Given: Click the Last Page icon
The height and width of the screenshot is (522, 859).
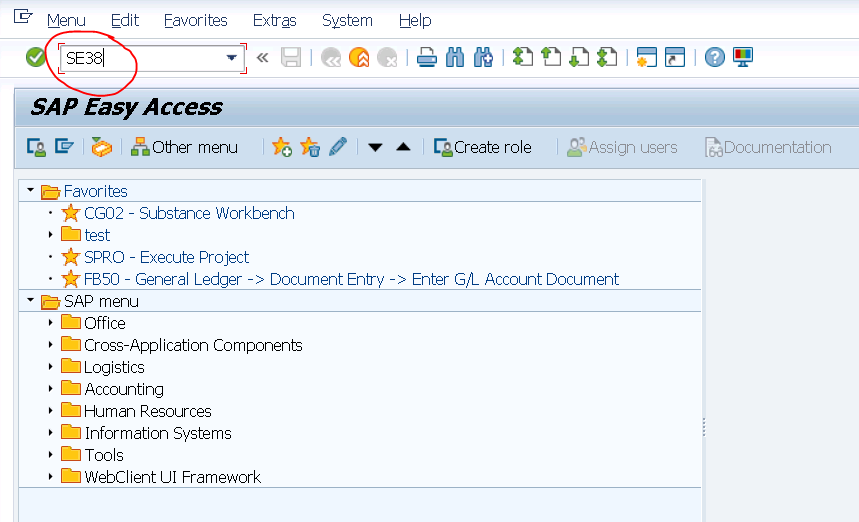Looking at the screenshot, I should pos(607,57).
